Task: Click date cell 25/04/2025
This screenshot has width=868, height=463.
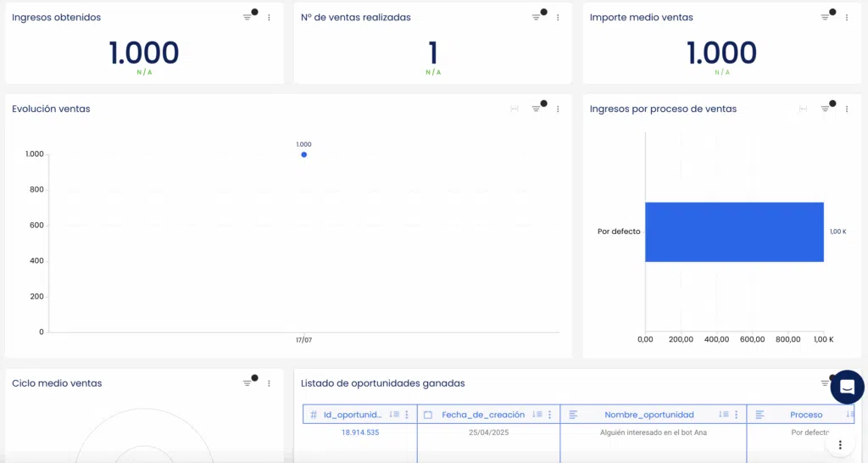Action: point(488,432)
